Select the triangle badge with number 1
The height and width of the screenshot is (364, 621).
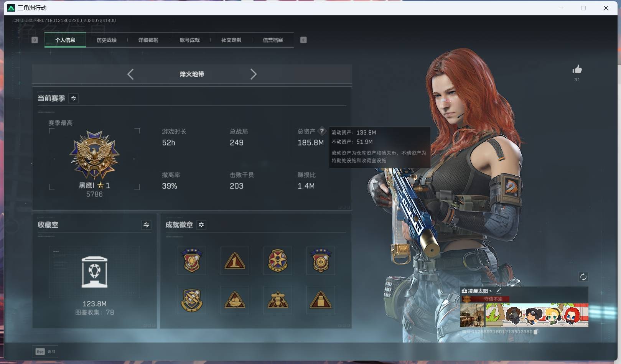235,260
